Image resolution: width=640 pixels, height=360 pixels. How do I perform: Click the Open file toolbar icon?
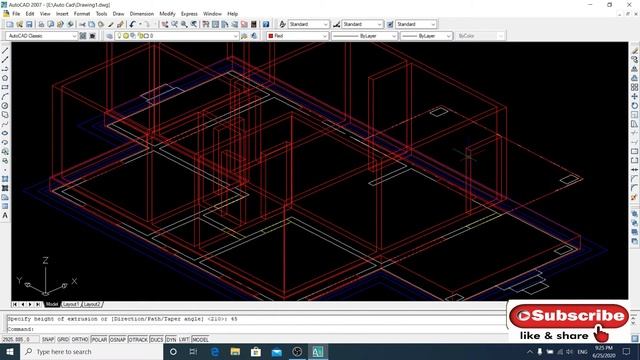tap(20, 24)
